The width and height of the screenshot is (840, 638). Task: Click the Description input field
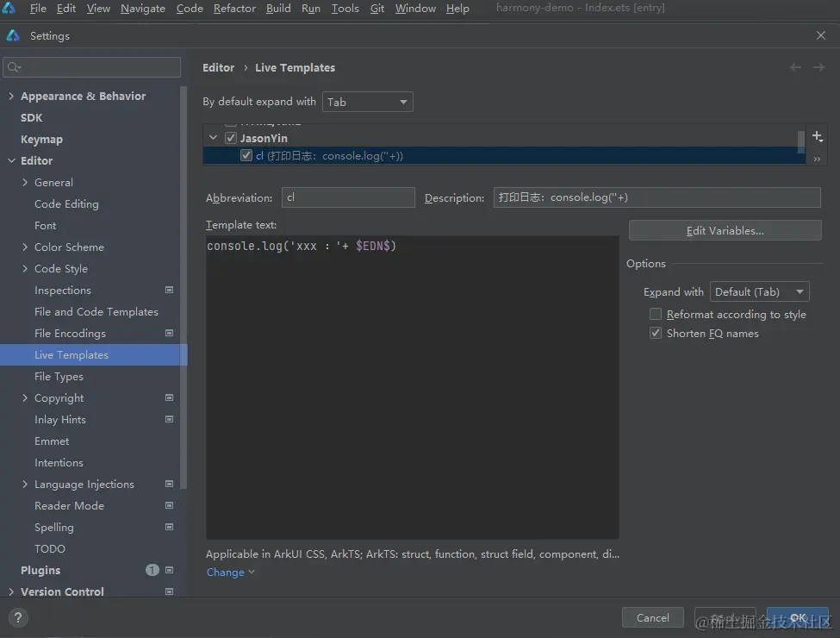[656, 197]
